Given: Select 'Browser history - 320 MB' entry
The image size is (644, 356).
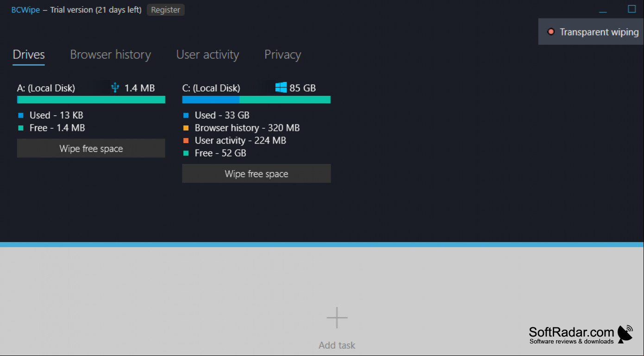Looking at the screenshot, I should coord(247,128).
